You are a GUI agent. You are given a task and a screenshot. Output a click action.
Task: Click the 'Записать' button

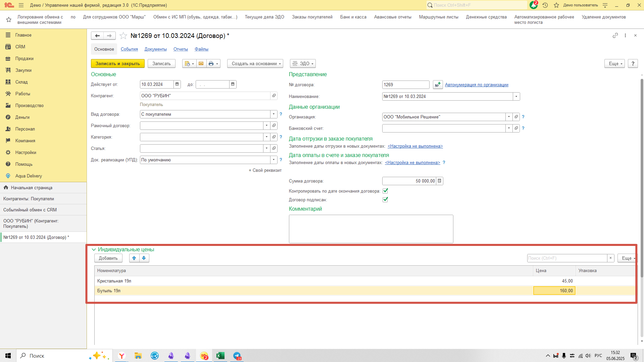[161, 63]
